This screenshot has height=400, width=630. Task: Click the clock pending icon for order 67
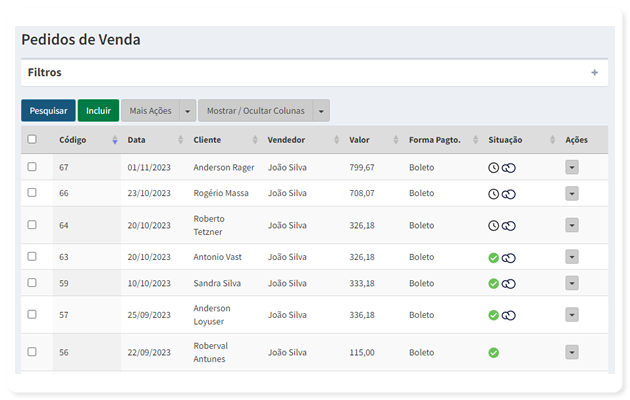tap(493, 168)
